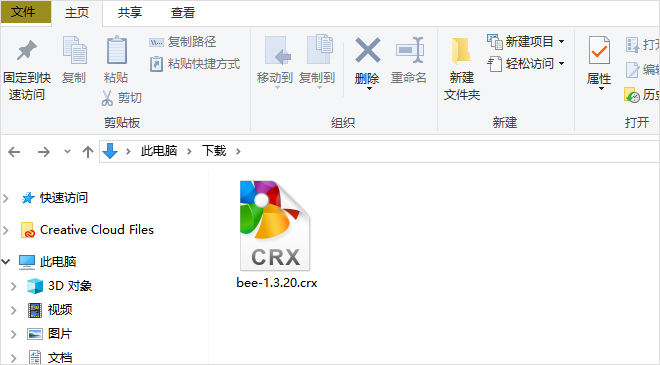Click the scissors Cut icon
Screen dimensions: 660x365
(107, 98)
